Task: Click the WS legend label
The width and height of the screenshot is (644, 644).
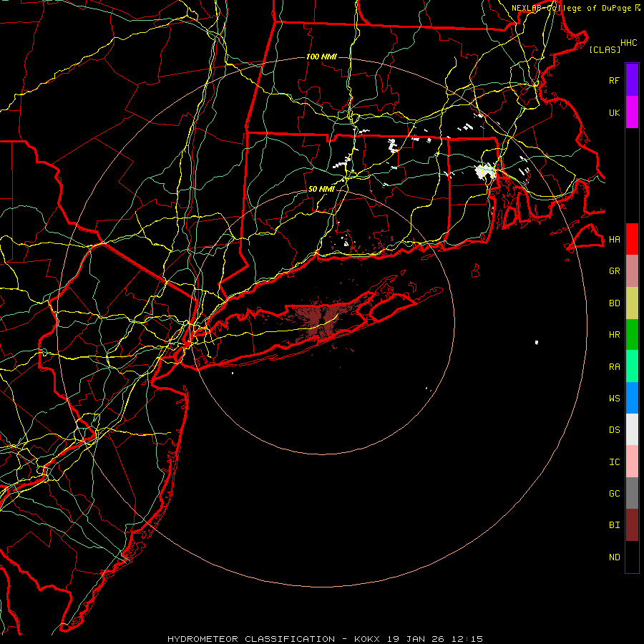Action: pyautogui.click(x=614, y=398)
